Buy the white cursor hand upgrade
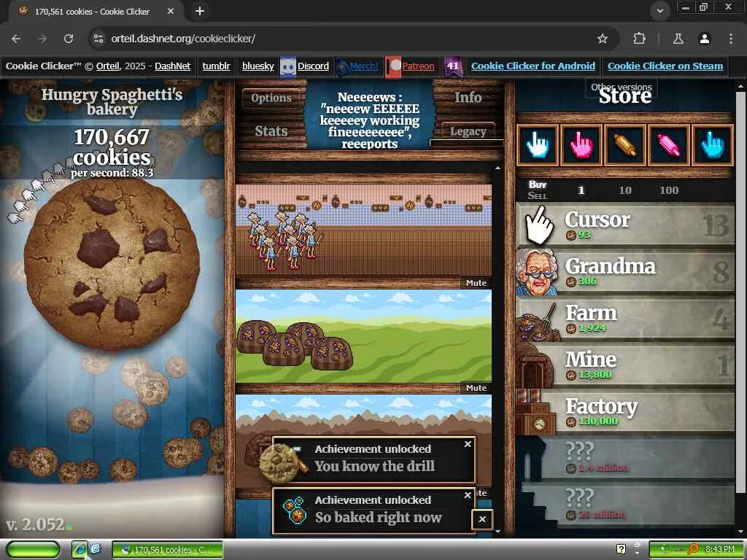The width and height of the screenshot is (747, 560). (x=538, y=145)
